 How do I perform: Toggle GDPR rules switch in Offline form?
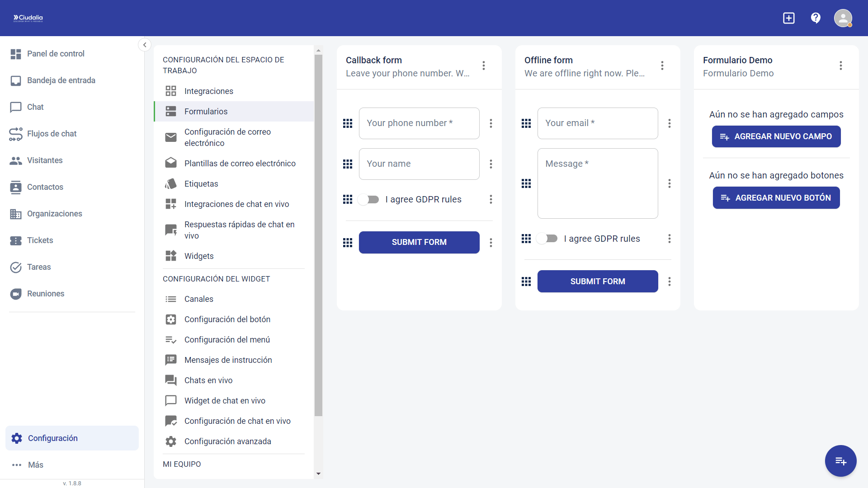click(x=547, y=239)
